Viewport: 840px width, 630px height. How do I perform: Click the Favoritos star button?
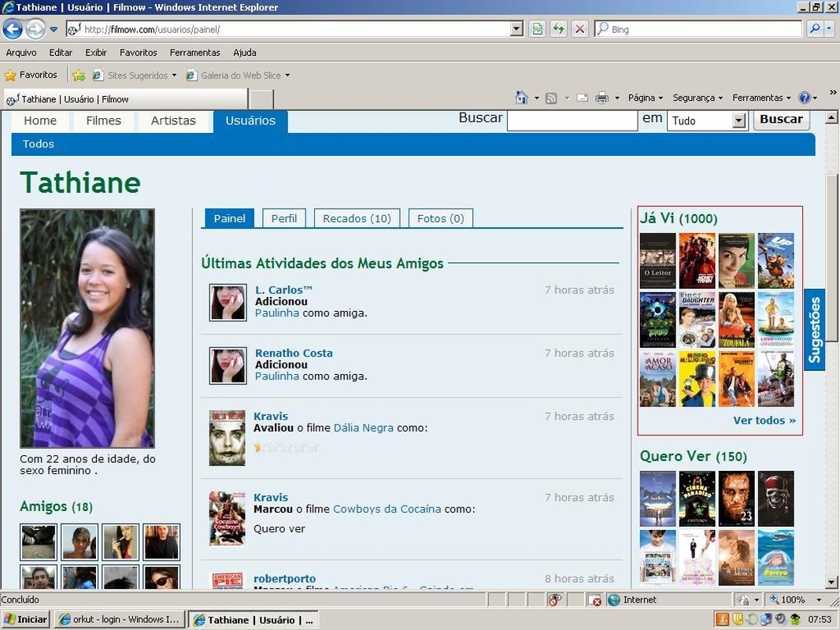point(31,75)
